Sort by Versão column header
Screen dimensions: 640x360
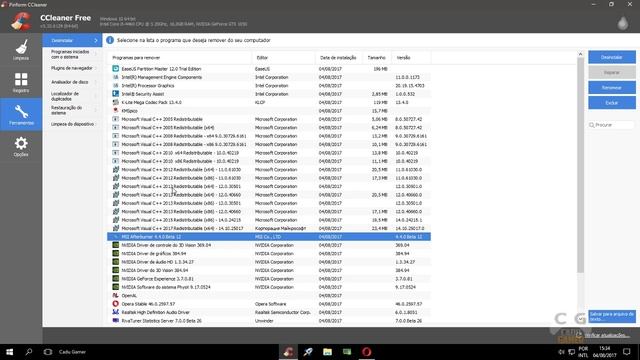tap(411, 58)
